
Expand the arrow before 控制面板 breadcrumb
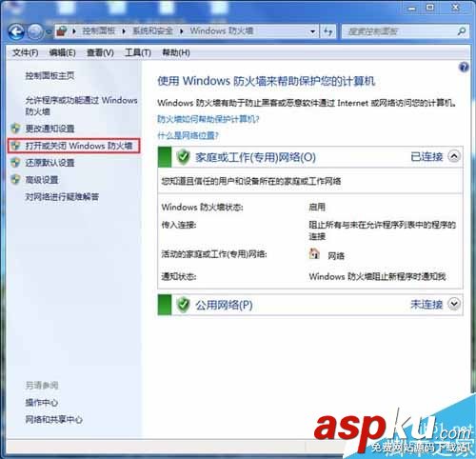coord(74,31)
